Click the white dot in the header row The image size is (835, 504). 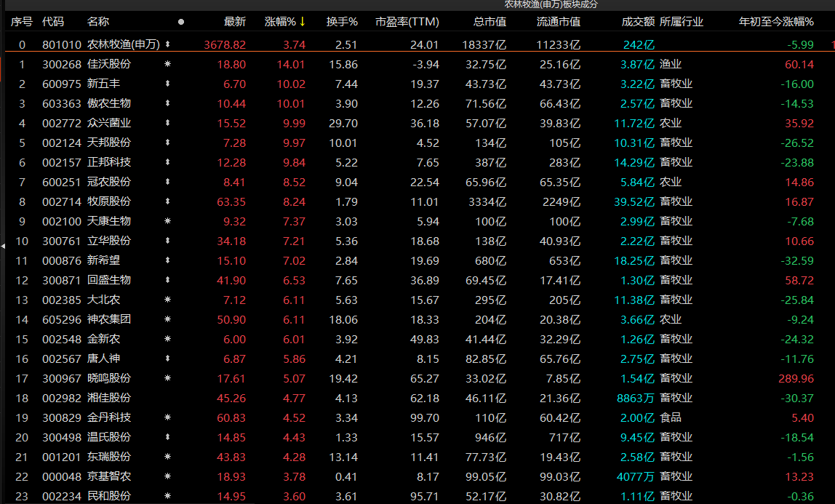point(181,22)
